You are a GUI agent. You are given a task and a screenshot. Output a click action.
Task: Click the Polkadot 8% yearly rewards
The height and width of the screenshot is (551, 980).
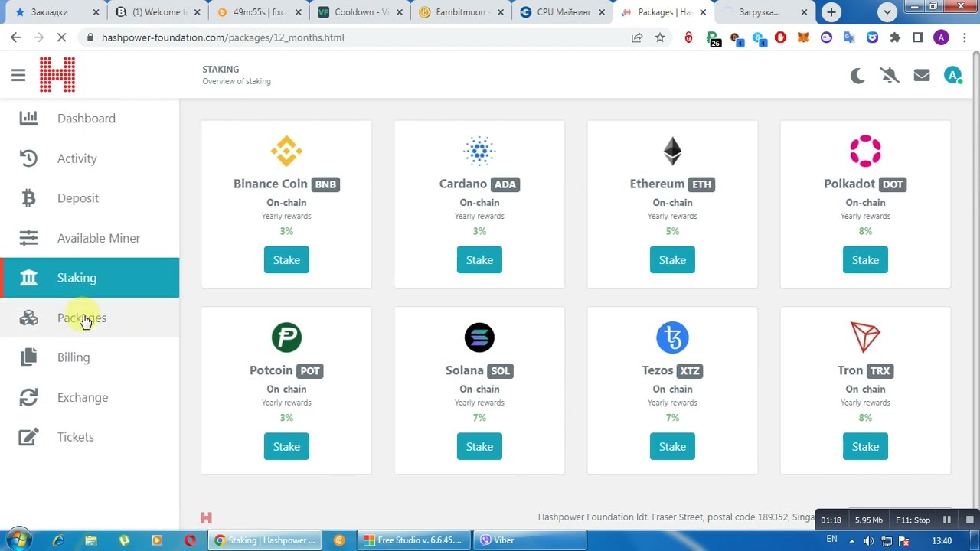(x=865, y=231)
